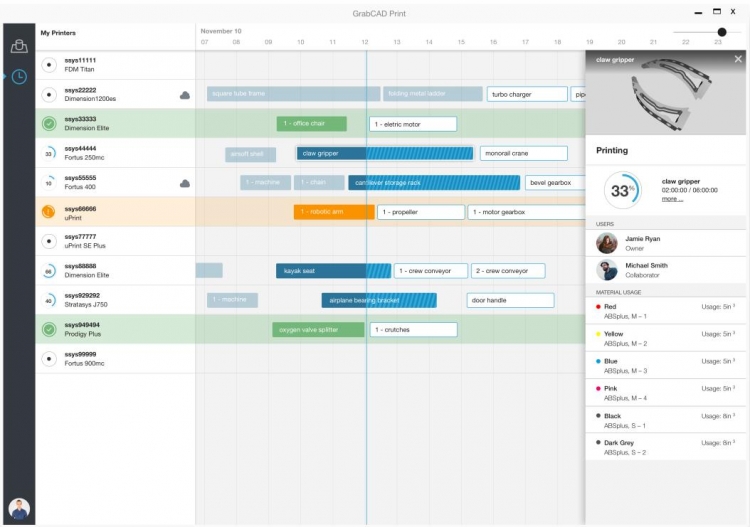Close the claw gripper details panel
Viewport: 750px width, 527px height.
[738, 60]
